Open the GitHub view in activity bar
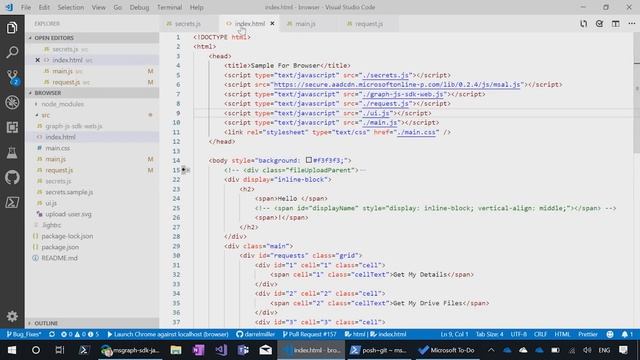 [x=12, y=177]
